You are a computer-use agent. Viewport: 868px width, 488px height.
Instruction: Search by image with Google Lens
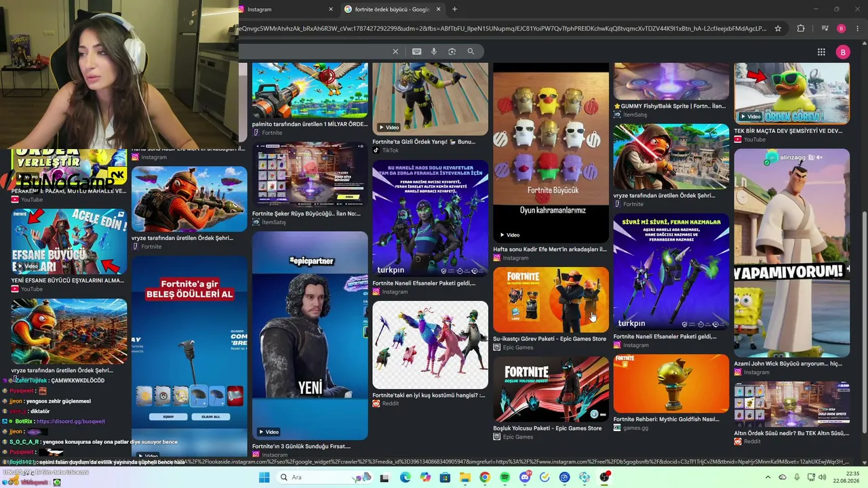pyautogui.click(x=452, y=52)
